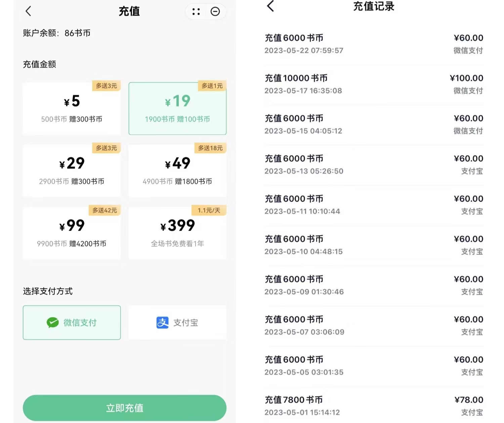
Task: Switch payment method to 支付宝
Action: [x=177, y=323]
